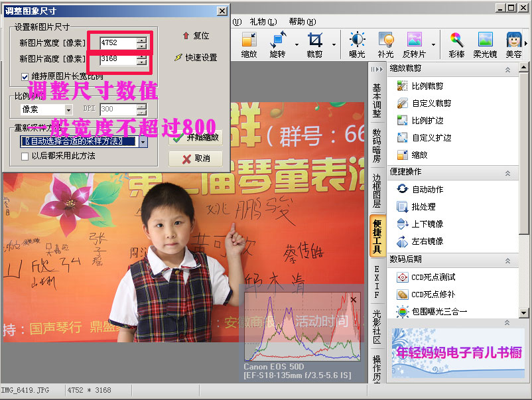Click the DPI field spinner arrows
The image size is (532, 400).
pos(142,109)
